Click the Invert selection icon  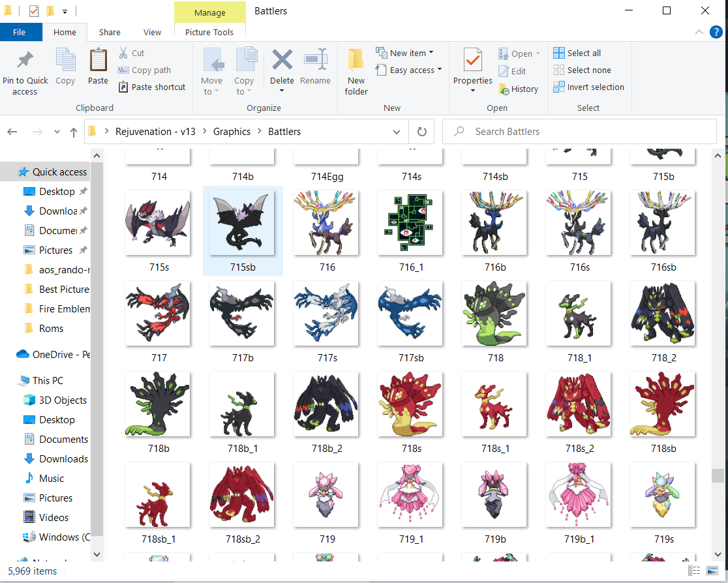(559, 87)
